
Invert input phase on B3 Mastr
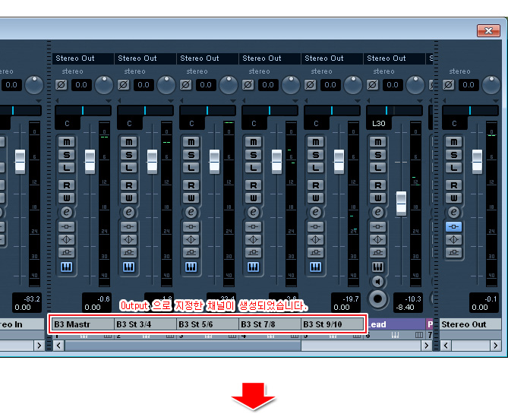[61, 85]
